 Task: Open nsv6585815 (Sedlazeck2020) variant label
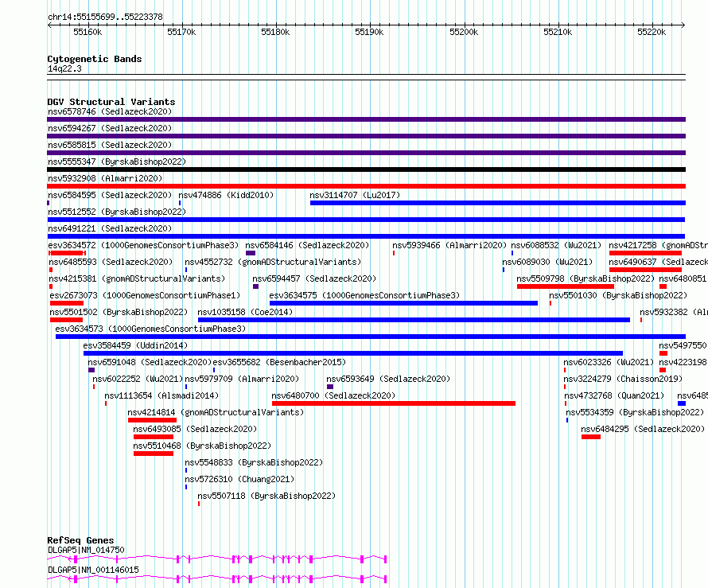tap(110, 145)
